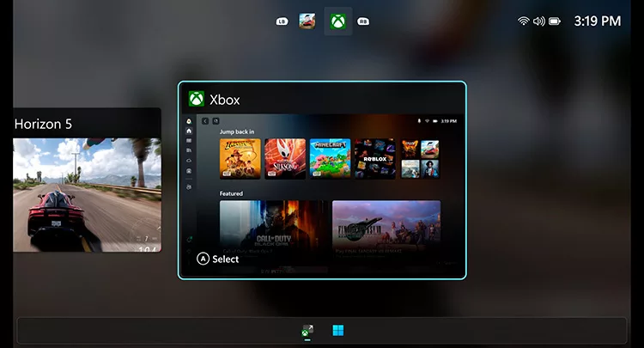Click the Jump back in heading
The image size is (644, 348).
pos(237,131)
